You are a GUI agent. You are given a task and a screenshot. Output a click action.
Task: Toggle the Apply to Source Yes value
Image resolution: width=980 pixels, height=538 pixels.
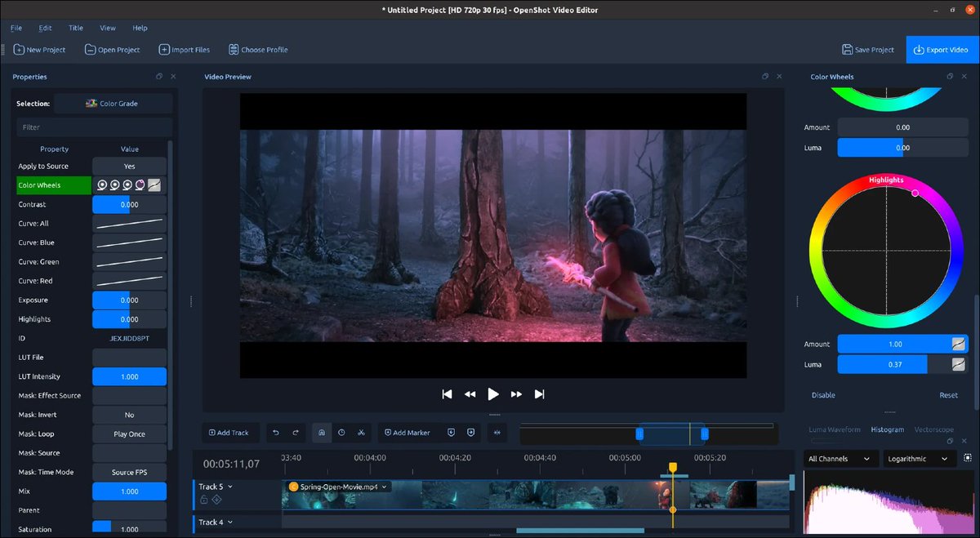pos(129,167)
